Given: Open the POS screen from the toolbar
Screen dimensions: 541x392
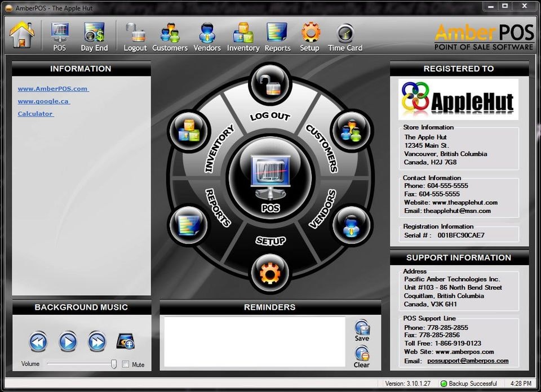Looking at the screenshot, I should click(x=59, y=34).
